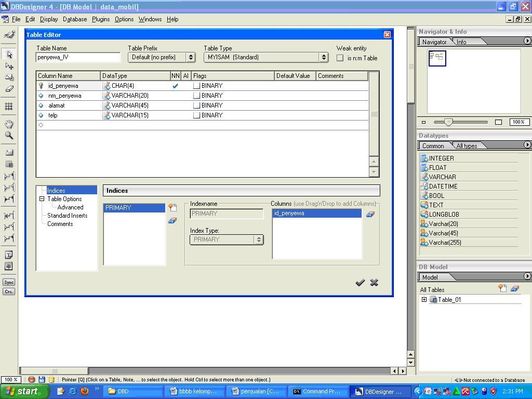
Task: Select the Hand pan tool
Action: click(9, 124)
